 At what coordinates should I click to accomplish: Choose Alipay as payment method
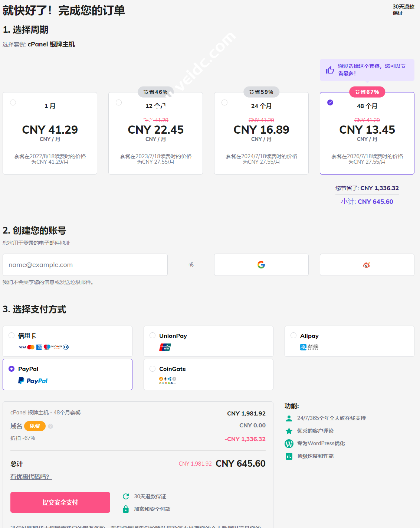[x=293, y=335]
